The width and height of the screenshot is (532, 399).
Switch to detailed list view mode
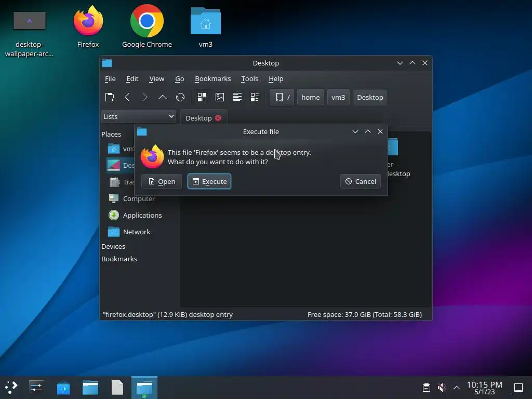point(237,97)
